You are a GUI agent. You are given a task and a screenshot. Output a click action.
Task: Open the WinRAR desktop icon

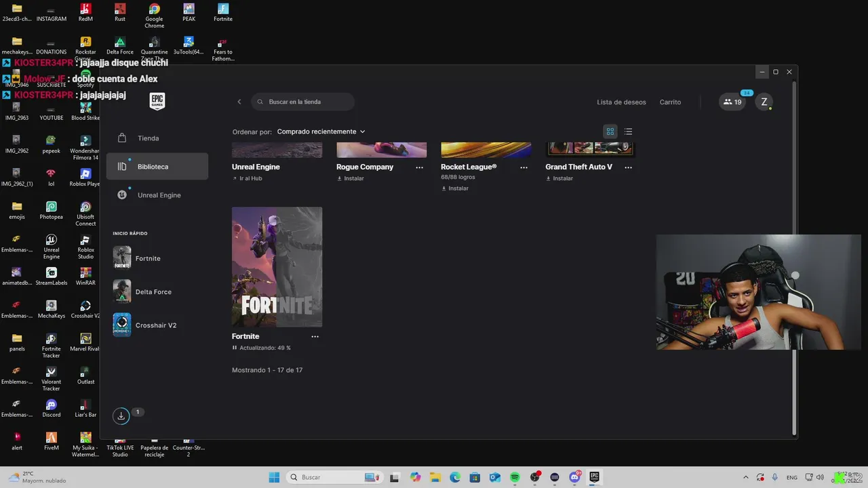pos(85,277)
